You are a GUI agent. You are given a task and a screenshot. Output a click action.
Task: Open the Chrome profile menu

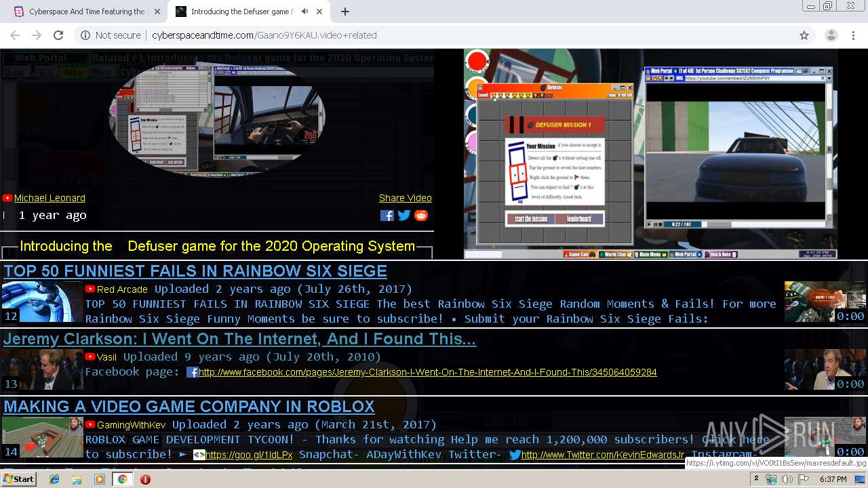pyautogui.click(x=831, y=35)
